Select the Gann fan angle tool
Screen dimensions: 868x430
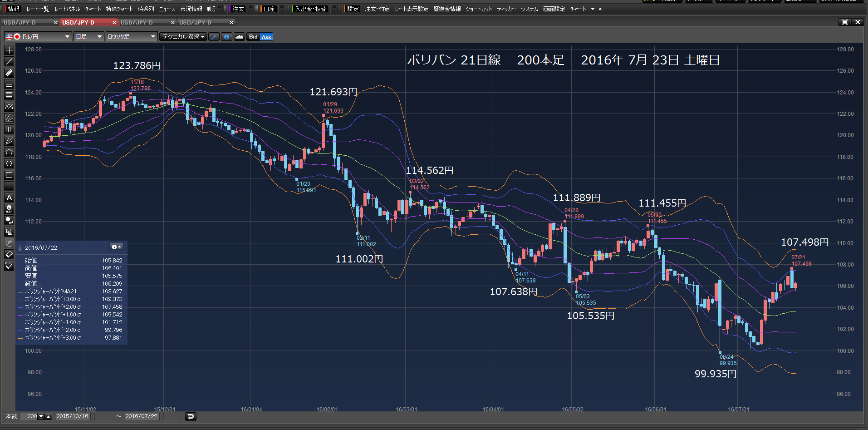[x=9, y=141]
